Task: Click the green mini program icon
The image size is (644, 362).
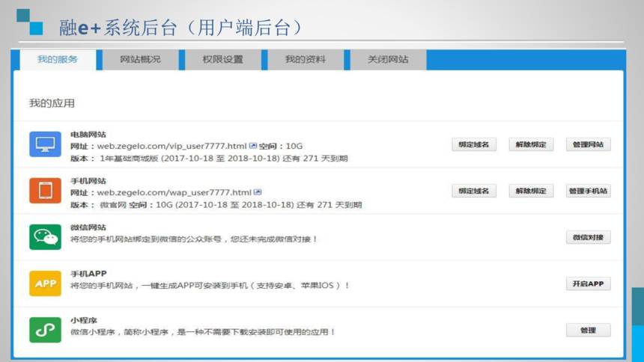Action: (x=45, y=330)
